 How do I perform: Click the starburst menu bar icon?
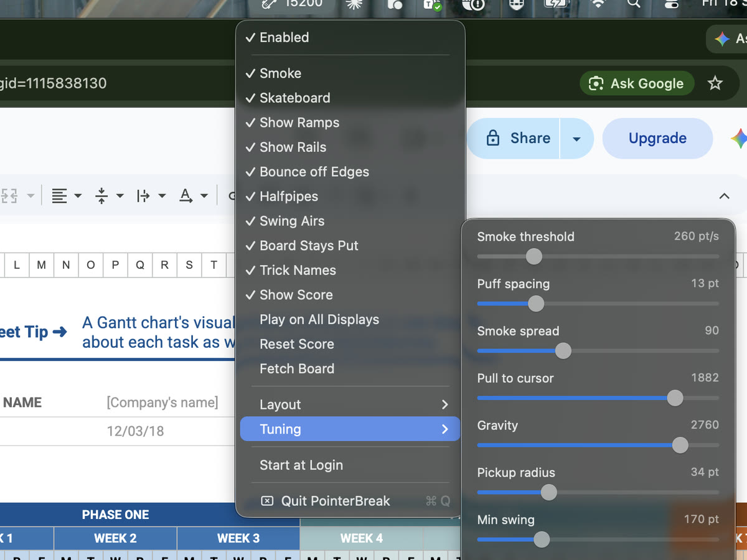pos(355,4)
